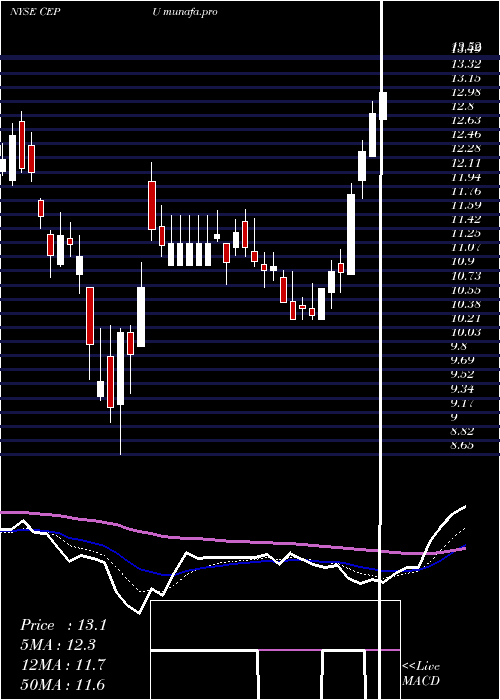
Task: Select the 5MA : 12.3 value
Action: (58, 645)
